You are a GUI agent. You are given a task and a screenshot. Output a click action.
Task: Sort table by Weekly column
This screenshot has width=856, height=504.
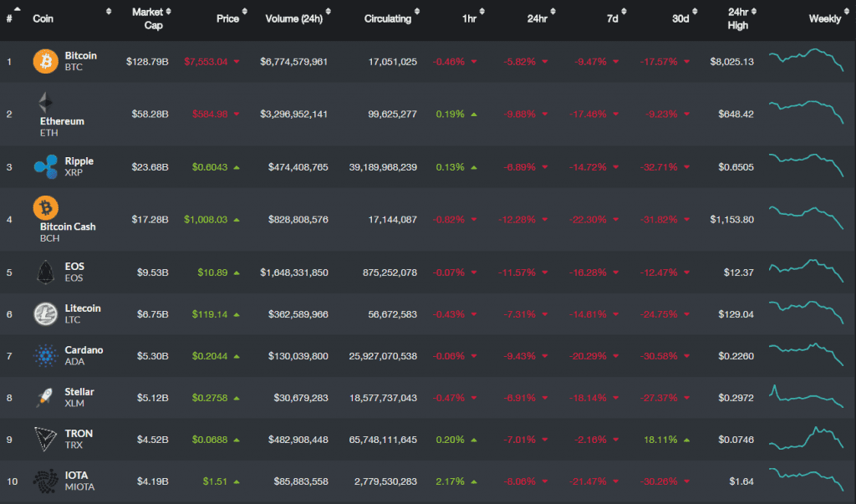click(x=847, y=12)
